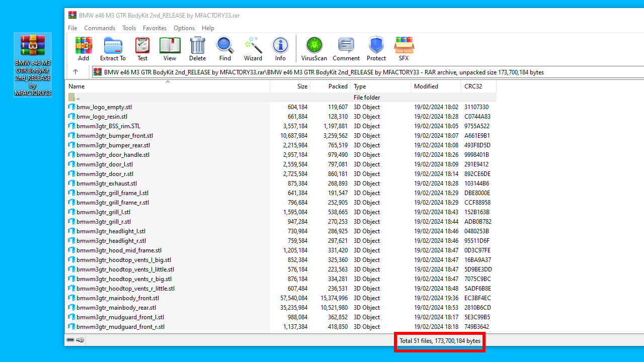This screenshot has height=362, width=644.
Task: Open the Options menu
Action: point(184,28)
